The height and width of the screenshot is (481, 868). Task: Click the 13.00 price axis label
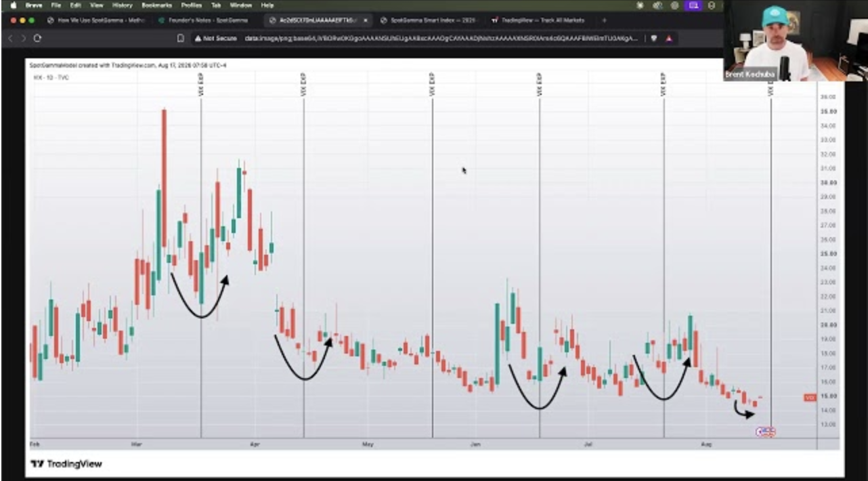click(829, 425)
